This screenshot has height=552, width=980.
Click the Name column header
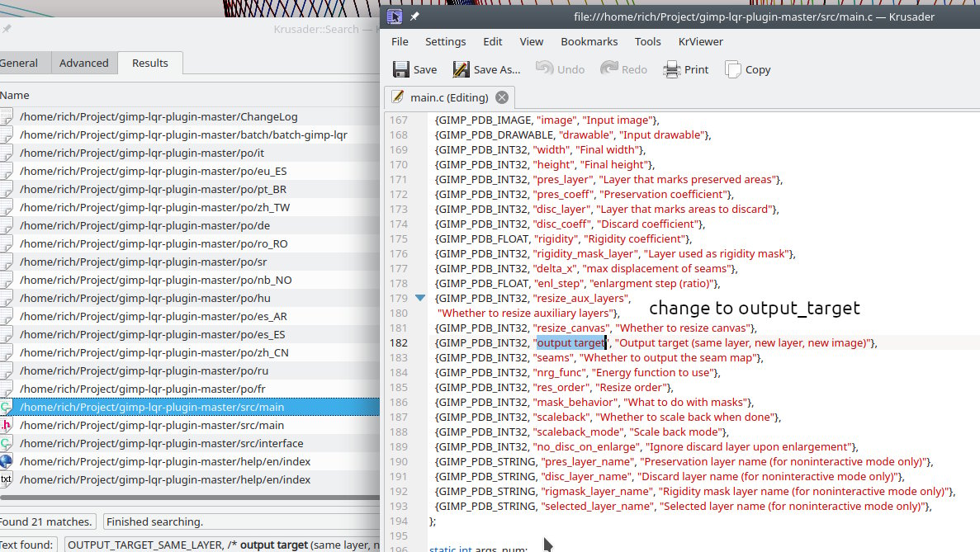pyautogui.click(x=15, y=95)
